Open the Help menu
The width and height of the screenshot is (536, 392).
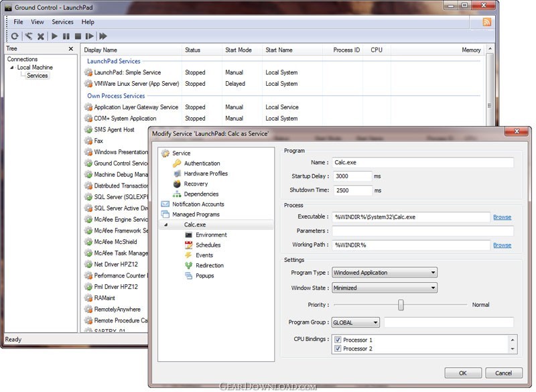[x=88, y=22]
